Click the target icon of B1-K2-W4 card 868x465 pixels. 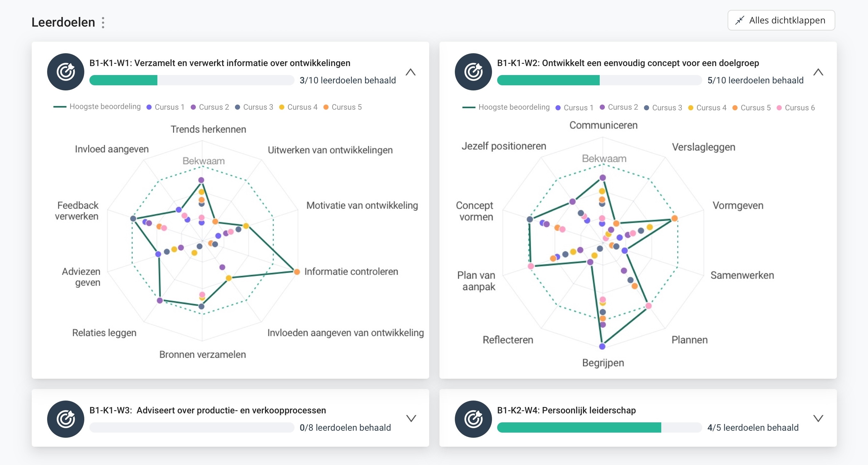coord(473,419)
